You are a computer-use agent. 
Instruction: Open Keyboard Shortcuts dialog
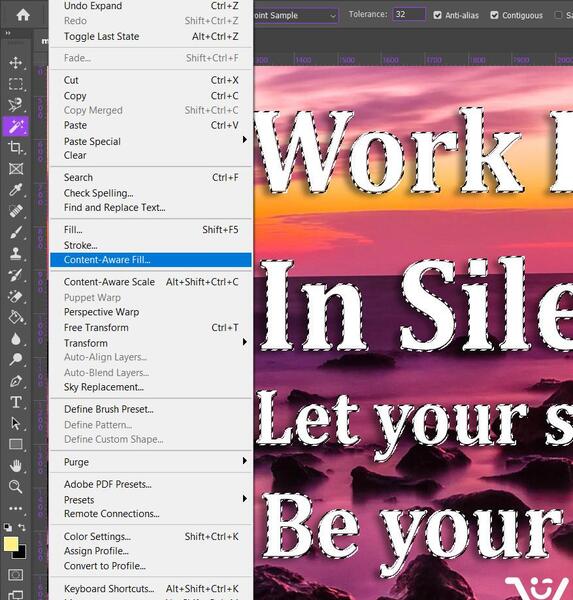[151, 589]
